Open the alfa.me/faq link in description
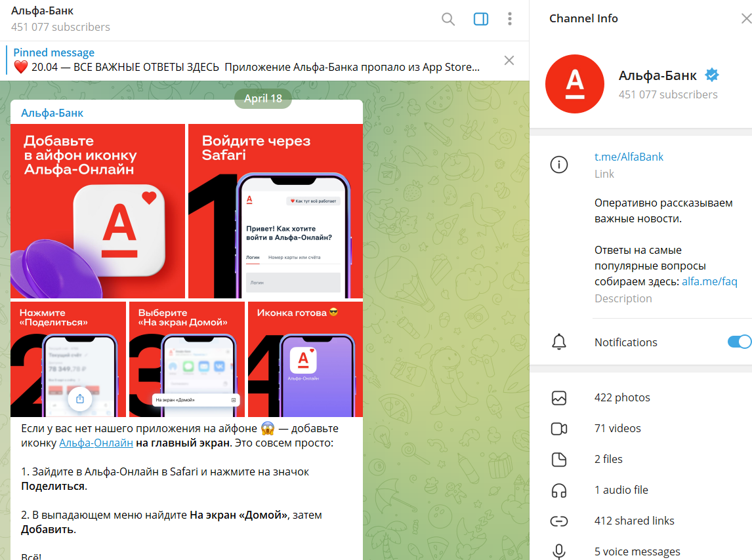The width and height of the screenshot is (752, 560). (709, 281)
